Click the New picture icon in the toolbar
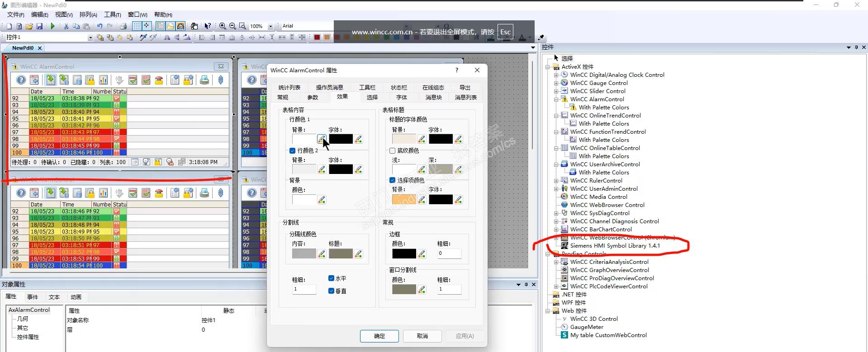The image size is (868, 352). (x=9, y=26)
